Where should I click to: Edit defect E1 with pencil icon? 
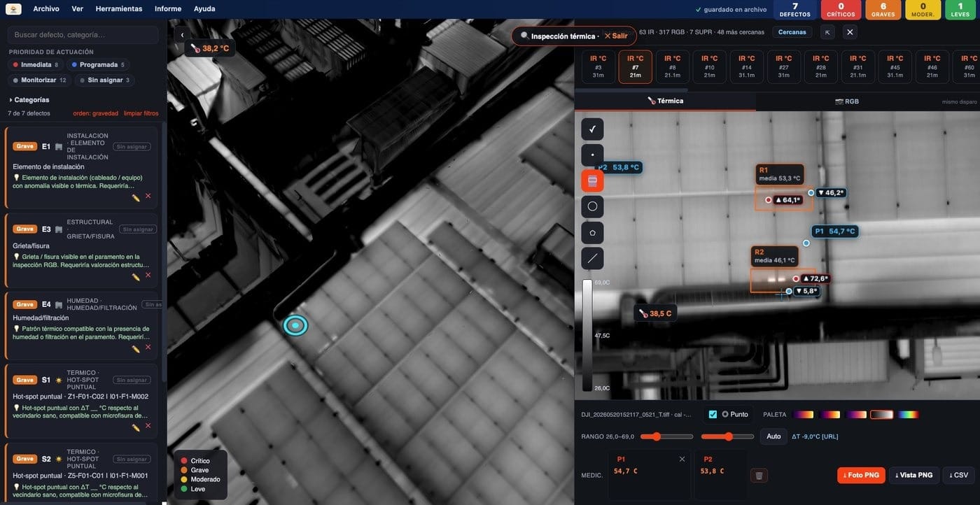[x=136, y=198]
